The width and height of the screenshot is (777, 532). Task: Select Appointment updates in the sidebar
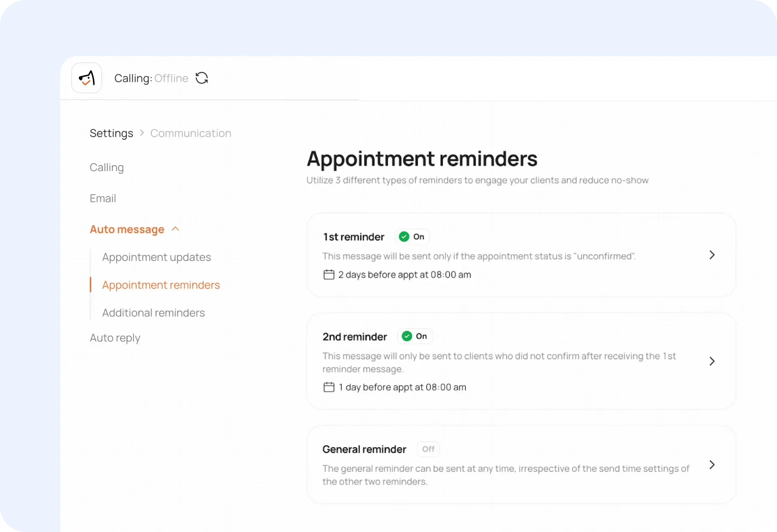pos(157,257)
